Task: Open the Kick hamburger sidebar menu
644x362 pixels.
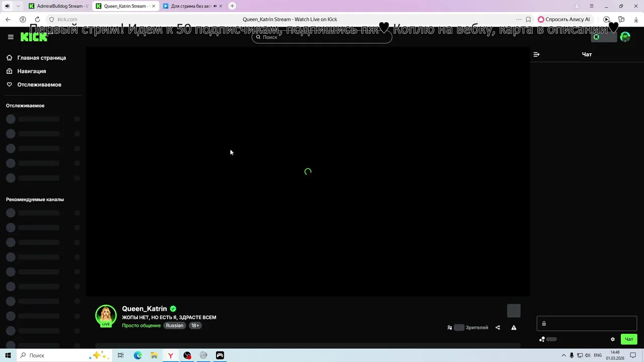Action: coord(11,37)
